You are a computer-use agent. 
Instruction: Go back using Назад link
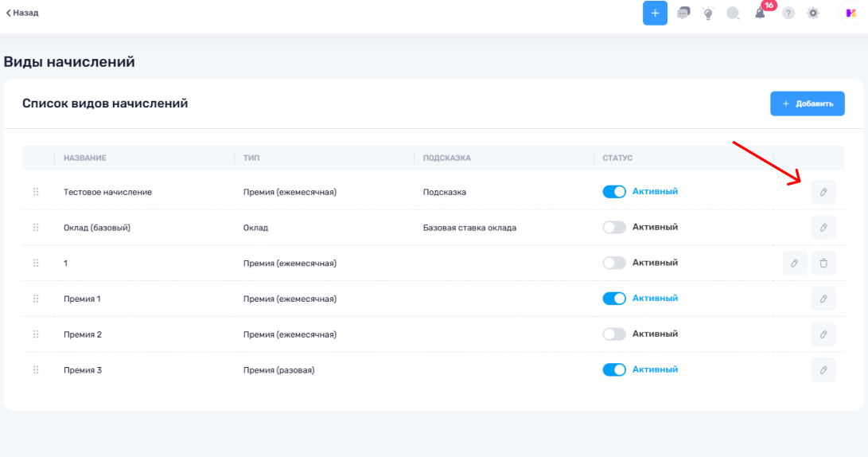(x=22, y=13)
